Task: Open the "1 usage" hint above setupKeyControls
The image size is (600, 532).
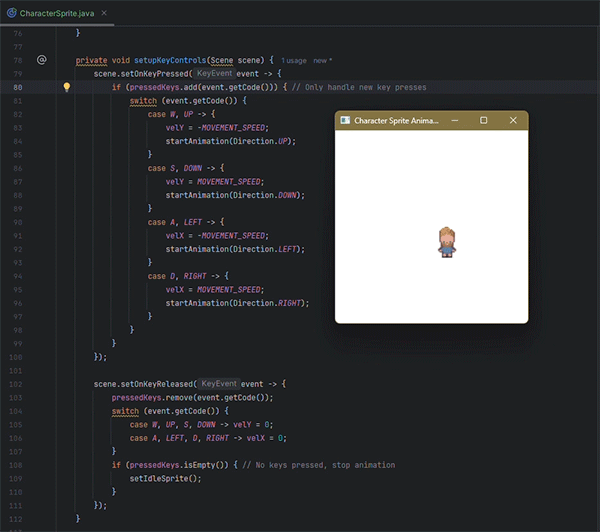Action: coord(294,60)
